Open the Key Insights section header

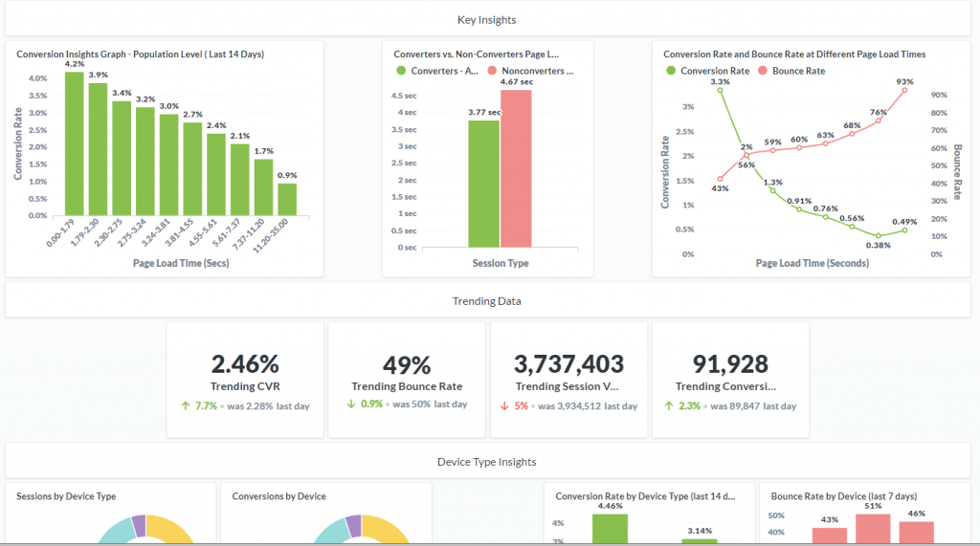[487, 20]
